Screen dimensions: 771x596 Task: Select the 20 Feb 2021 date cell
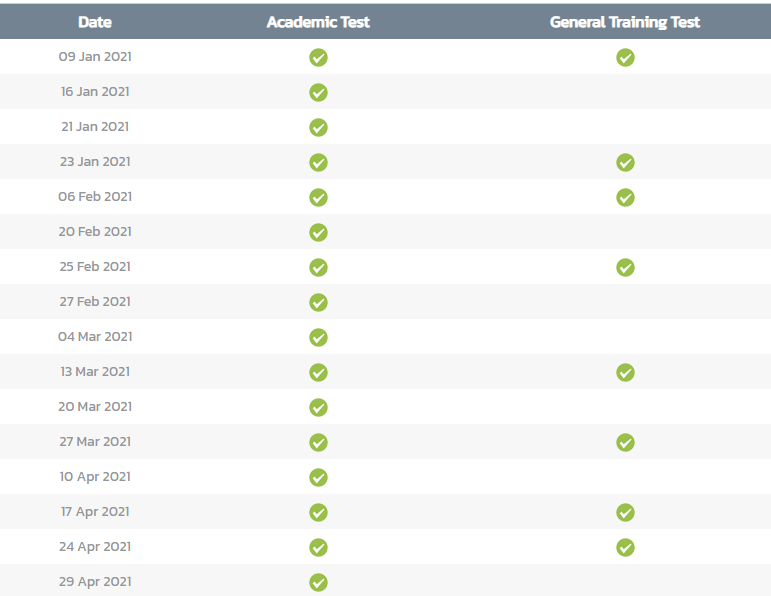pyautogui.click(x=95, y=232)
